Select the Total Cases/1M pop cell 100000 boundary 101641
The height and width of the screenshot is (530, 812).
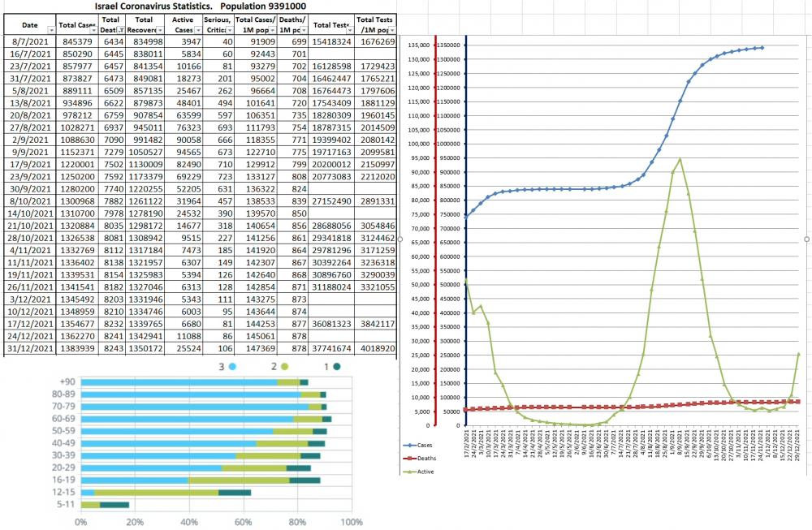click(x=256, y=103)
